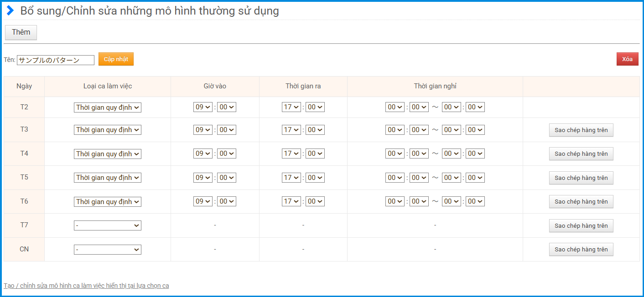Click the Thêm button
The width and height of the screenshot is (644, 297).
pos(21,32)
